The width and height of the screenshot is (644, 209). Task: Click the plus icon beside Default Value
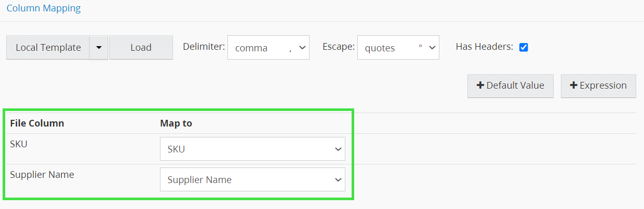[x=480, y=86]
